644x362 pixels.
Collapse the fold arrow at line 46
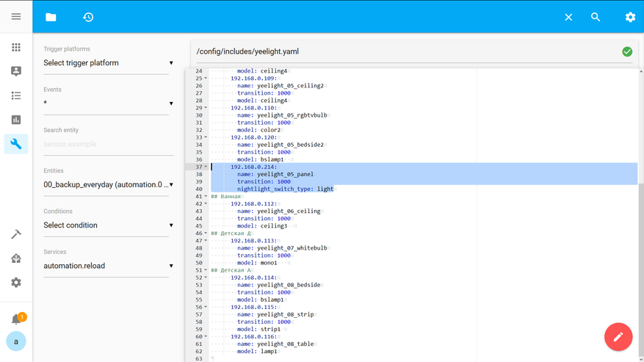[206, 234]
